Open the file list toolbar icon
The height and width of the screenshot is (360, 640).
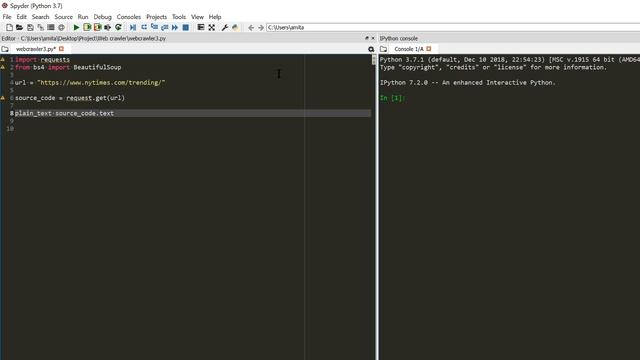[51, 27]
